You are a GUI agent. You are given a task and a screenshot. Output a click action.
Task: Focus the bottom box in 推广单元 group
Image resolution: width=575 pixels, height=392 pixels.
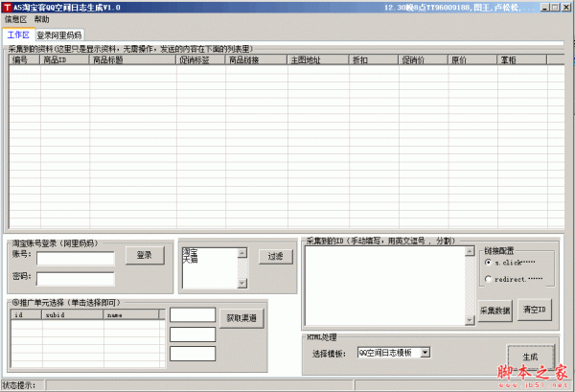pyautogui.click(x=193, y=354)
